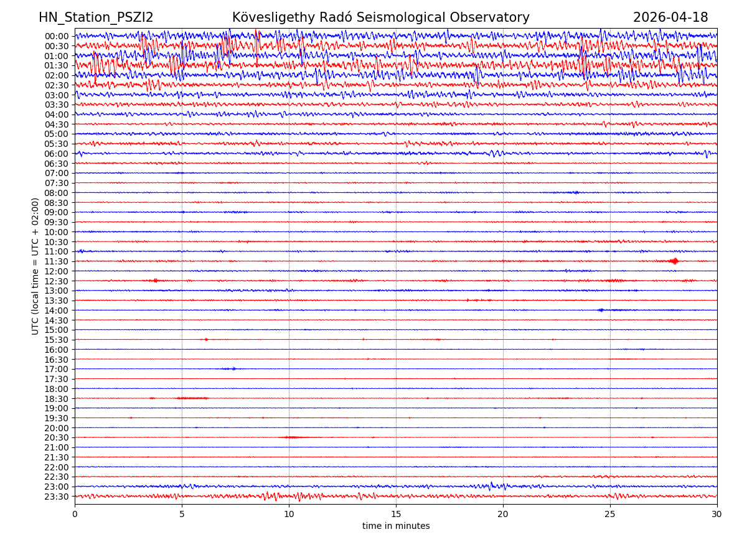This screenshot has height=560, width=747.
Task: Click the x-axis tick label 0
Action: pos(75,515)
